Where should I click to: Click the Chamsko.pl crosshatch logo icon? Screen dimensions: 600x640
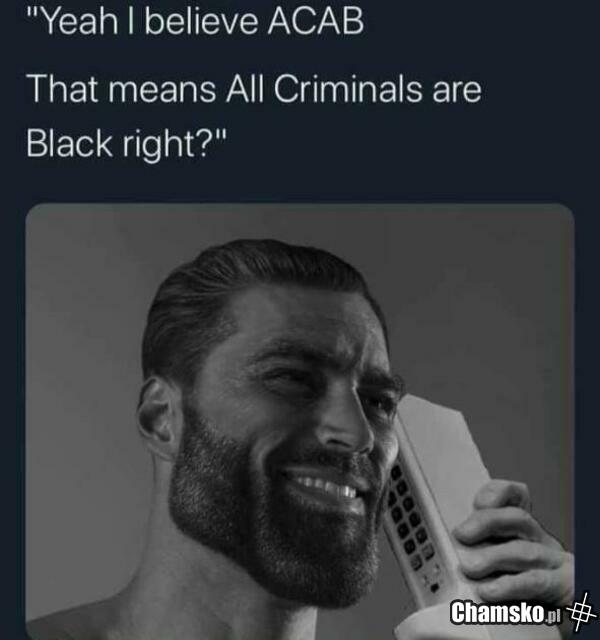582,611
